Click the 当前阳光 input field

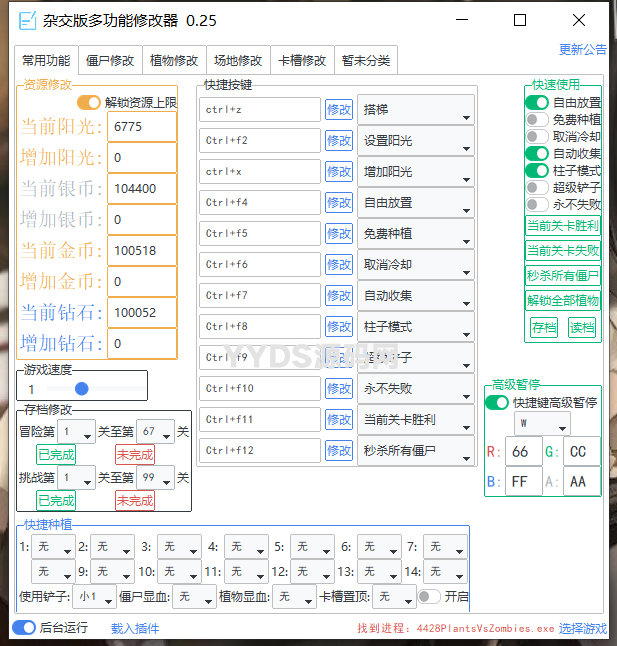click(143, 127)
